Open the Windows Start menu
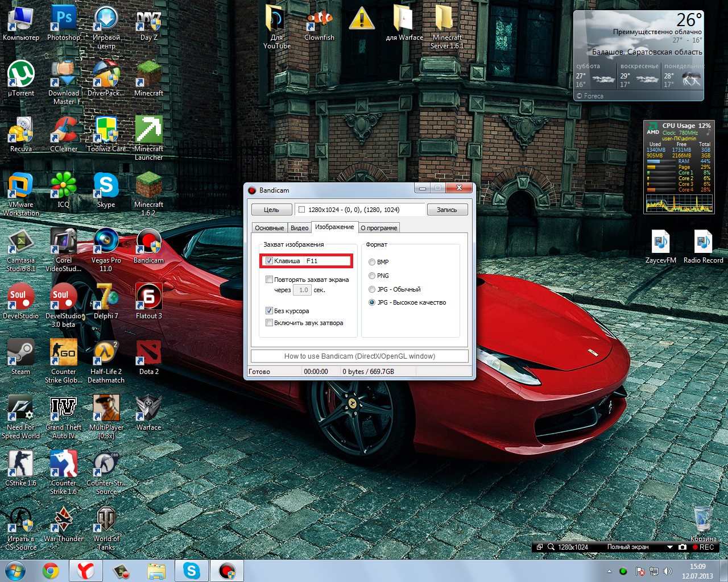 point(15,571)
